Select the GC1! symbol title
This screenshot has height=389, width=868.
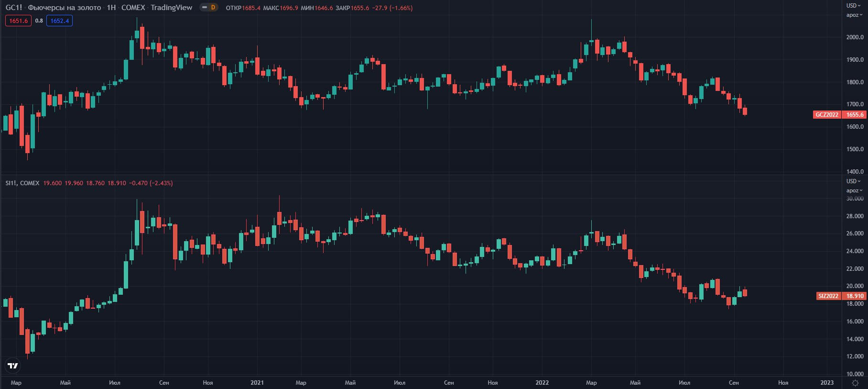point(14,8)
